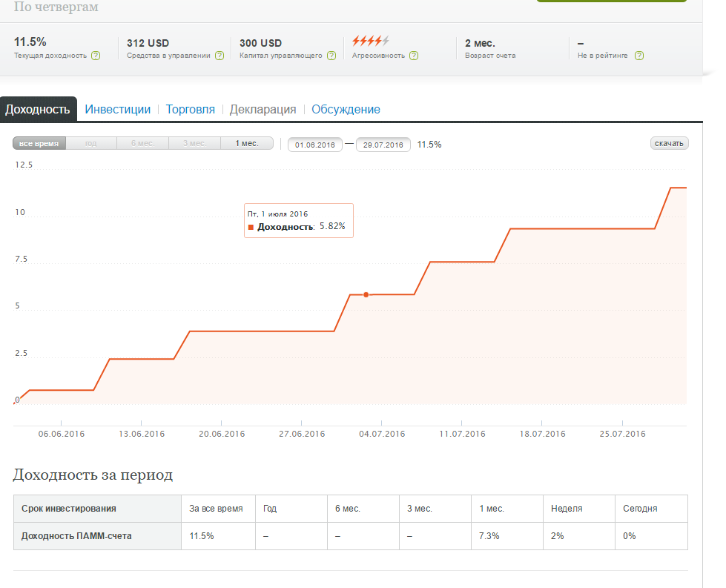Click help icon next to Капитал управляющего
This screenshot has height=588, width=726.
coord(331,56)
